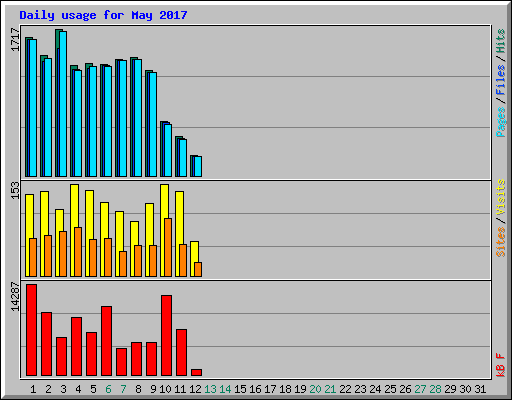Viewport: 512px width, 400px height.
Task: Click the orange sites bar for day 10
Action: coord(168,247)
